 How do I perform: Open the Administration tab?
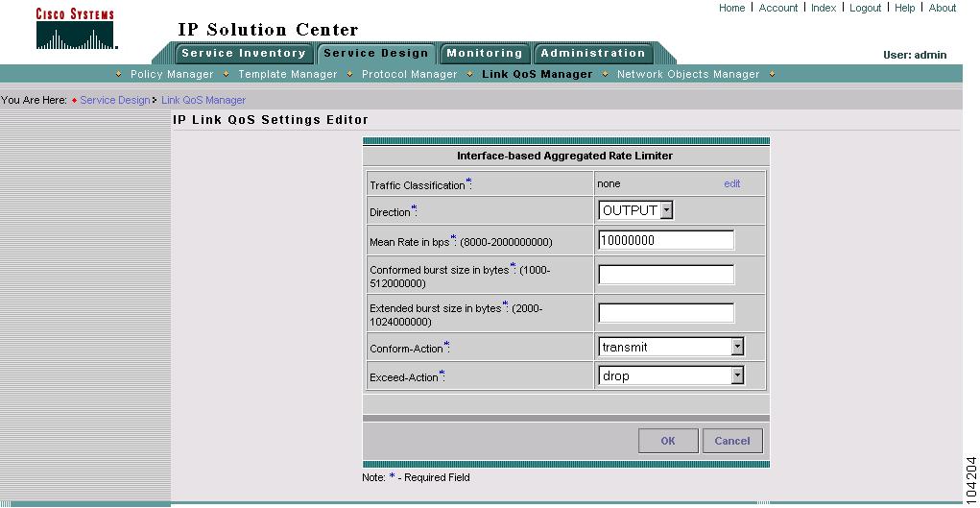point(592,53)
